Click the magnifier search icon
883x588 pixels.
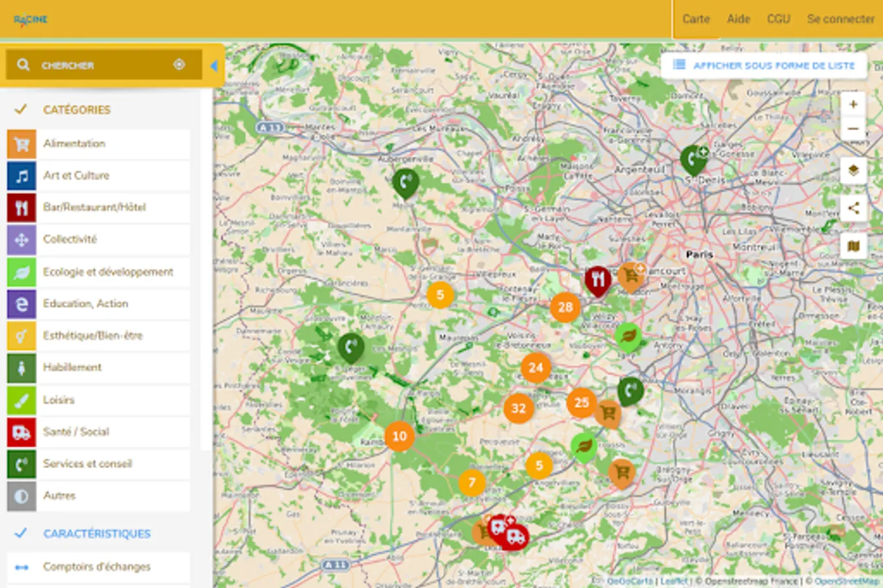coord(24,65)
